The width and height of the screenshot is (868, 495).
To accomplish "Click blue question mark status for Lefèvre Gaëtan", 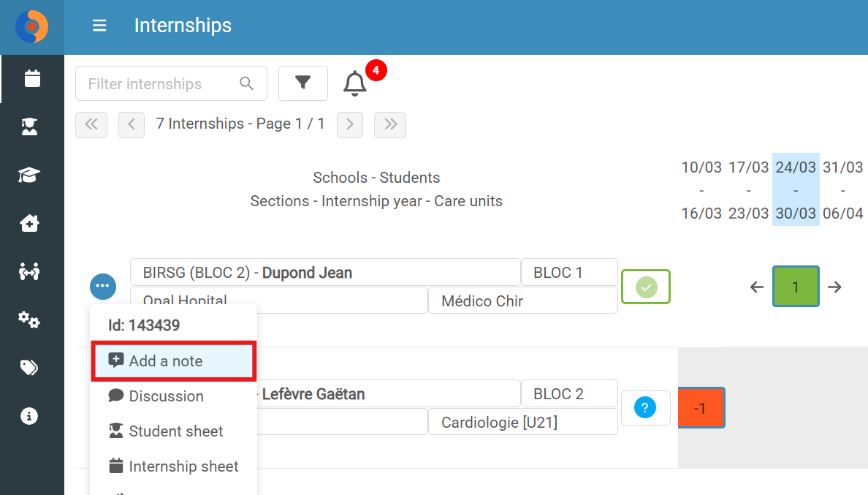I will point(645,408).
